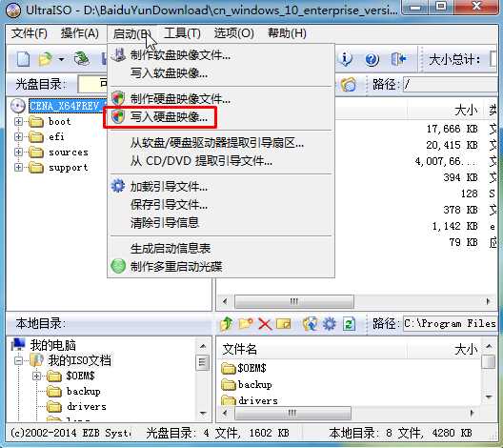
Task: Click the New file toolbar icon
Action: [24, 59]
